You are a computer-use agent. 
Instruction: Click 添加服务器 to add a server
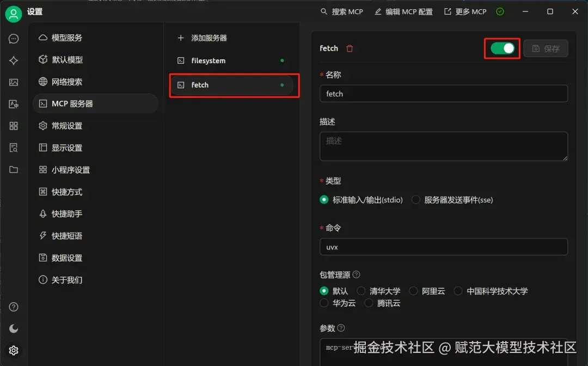(205, 38)
